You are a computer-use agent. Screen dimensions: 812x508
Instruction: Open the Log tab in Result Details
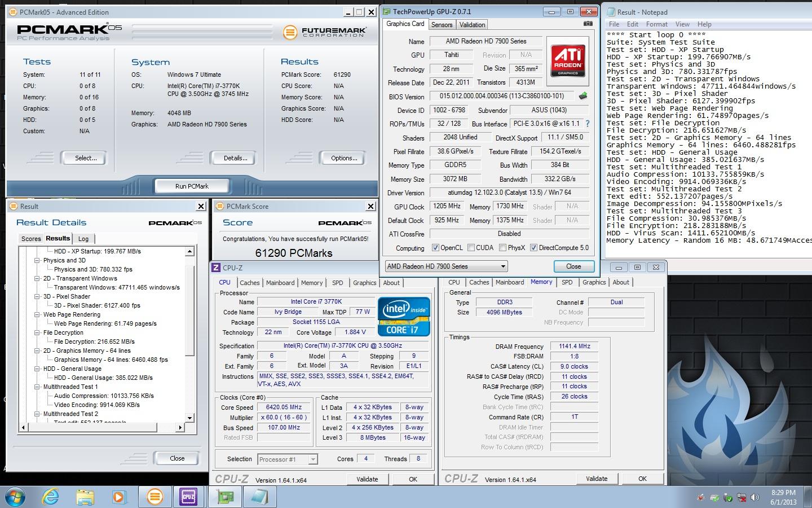coord(83,239)
